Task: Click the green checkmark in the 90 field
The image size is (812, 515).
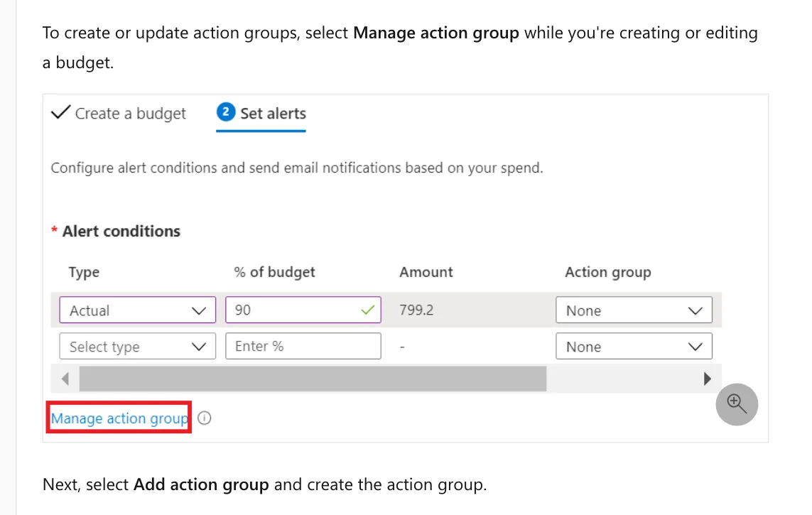Action: click(368, 310)
